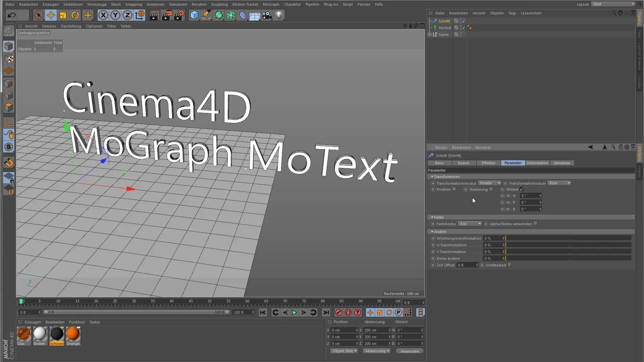This screenshot has height=362, width=644.
Task: Add light bulb object
Action: click(x=279, y=15)
